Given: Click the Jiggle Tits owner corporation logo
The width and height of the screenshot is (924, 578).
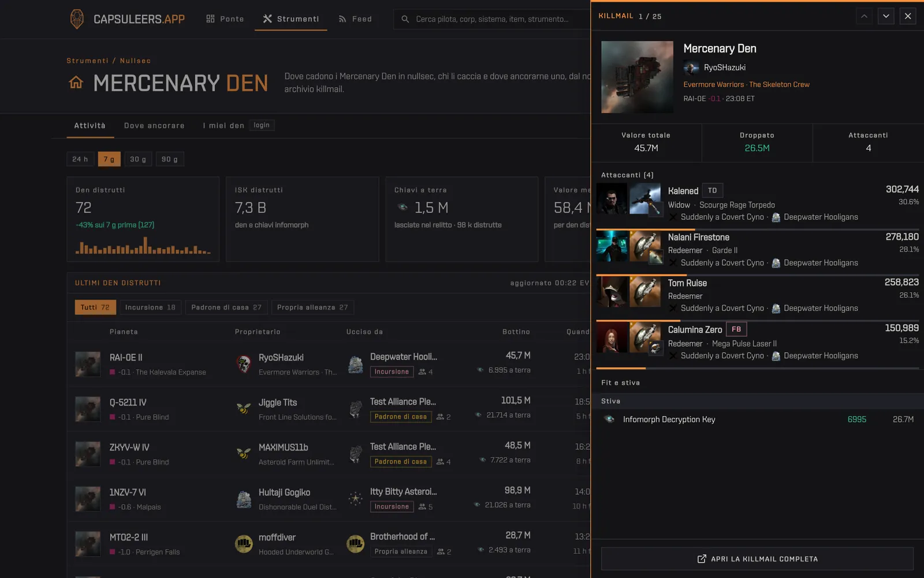Looking at the screenshot, I should pyautogui.click(x=244, y=409).
